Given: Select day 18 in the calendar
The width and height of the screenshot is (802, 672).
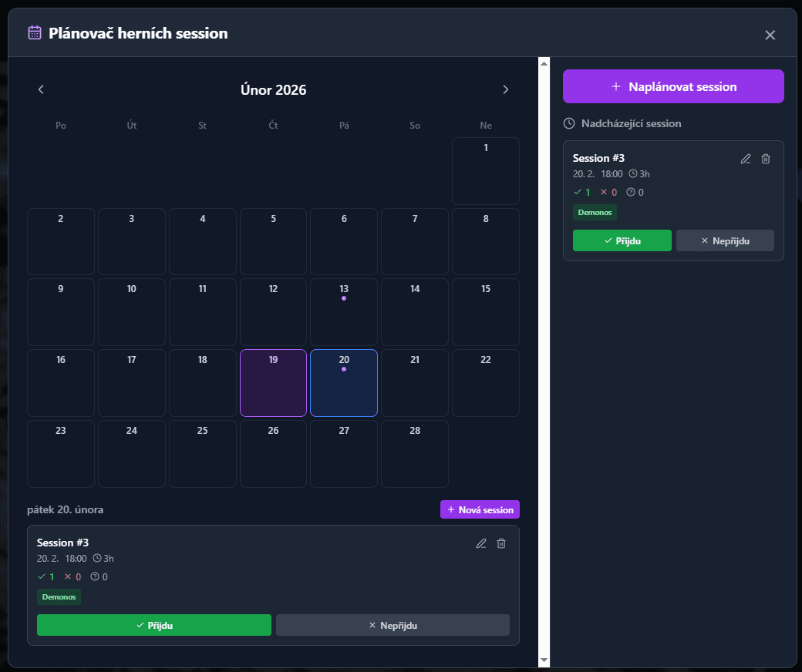Looking at the screenshot, I should pos(203,383).
